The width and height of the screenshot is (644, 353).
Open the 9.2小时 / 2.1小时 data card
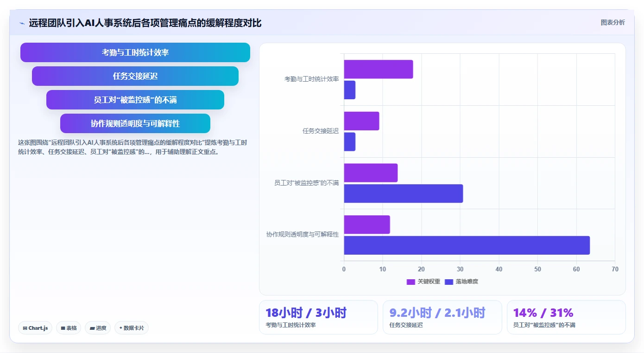[x=442, y=317]
